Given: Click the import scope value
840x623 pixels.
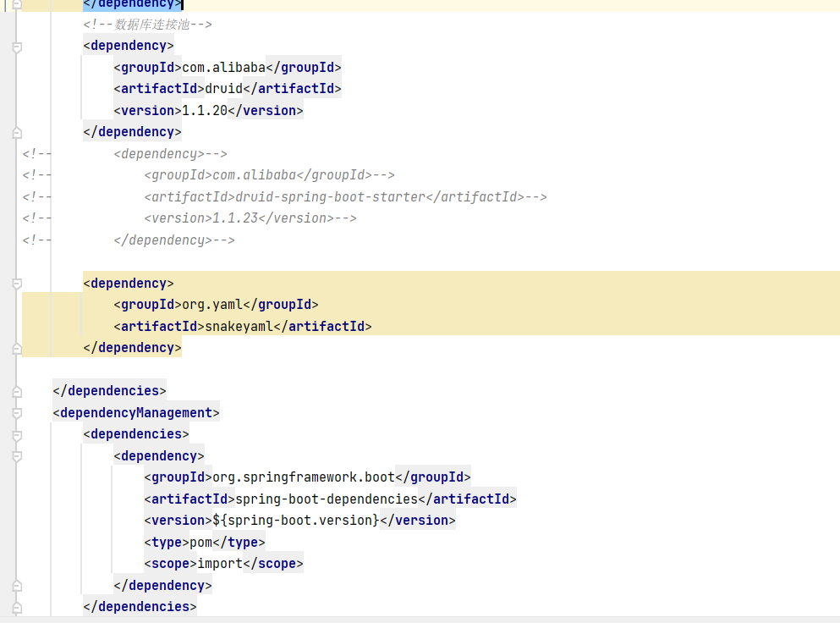Looking at the screenshot, I should pyautogui.click(x=220, y=564).
